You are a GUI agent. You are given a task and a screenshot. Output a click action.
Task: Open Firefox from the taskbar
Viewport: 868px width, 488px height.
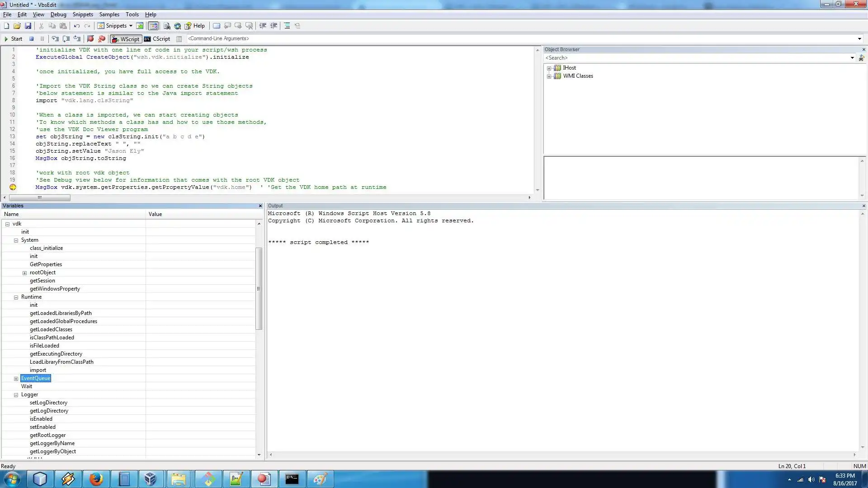point(96,479)
